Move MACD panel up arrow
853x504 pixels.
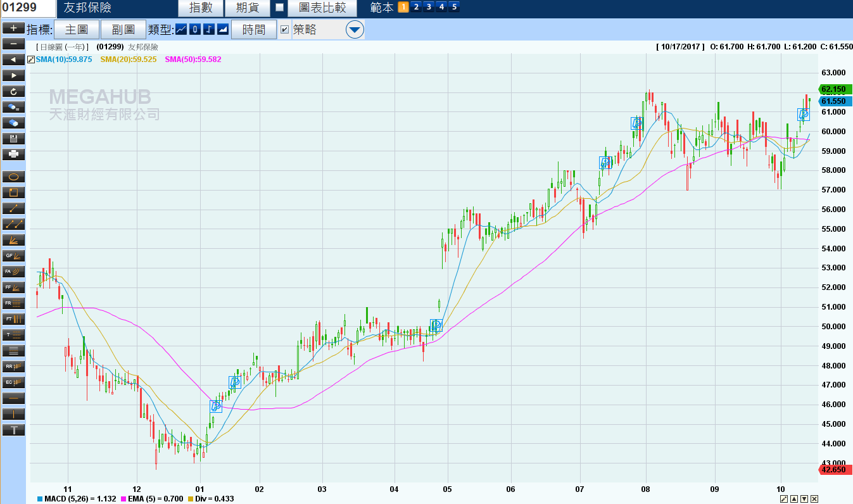[x=794, y=499]
